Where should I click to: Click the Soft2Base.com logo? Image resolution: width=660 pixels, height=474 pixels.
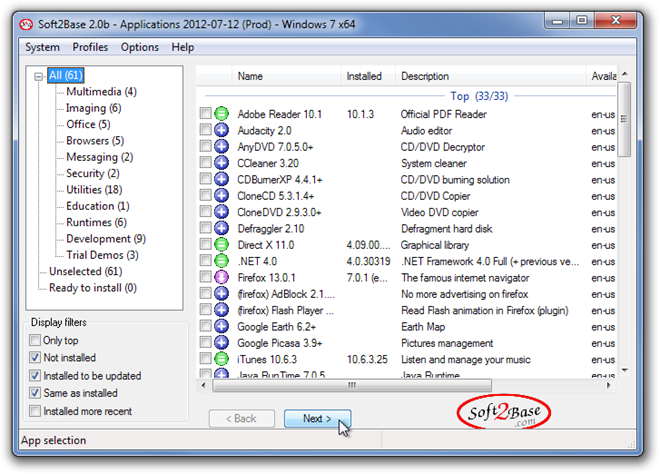[x=504, y=412]
